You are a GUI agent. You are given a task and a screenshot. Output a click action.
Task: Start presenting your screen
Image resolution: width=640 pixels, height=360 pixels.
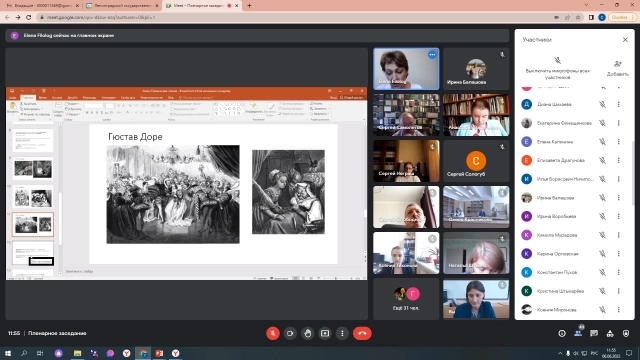(x=325, y=333)
